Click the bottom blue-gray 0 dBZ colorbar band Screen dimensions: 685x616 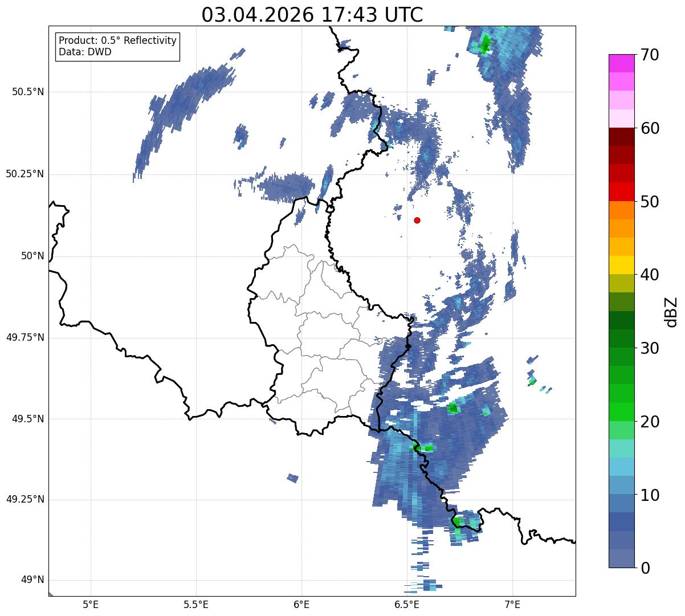coord(622,558)
